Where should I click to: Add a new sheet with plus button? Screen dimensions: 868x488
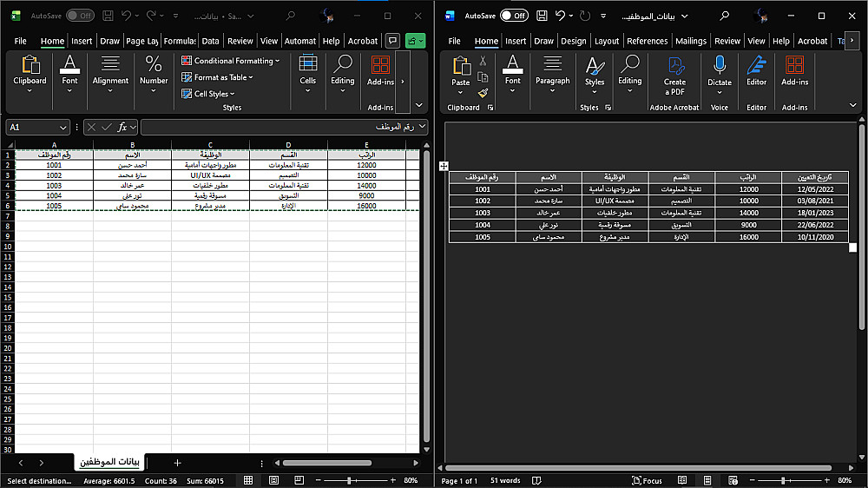click(177, 463)
